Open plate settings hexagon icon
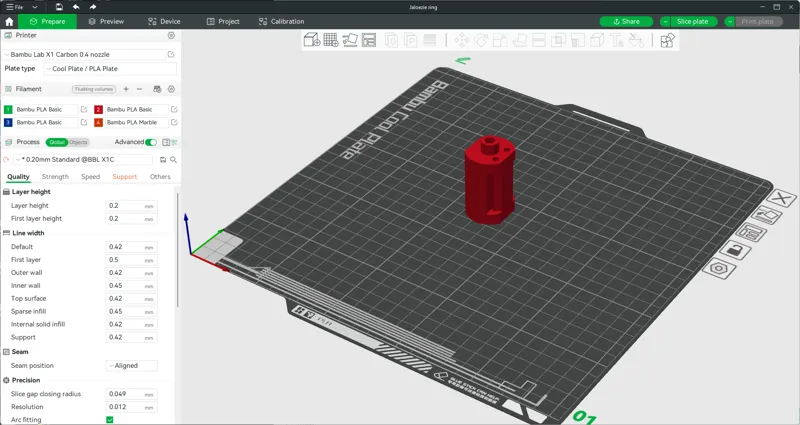 pos(719,268)
